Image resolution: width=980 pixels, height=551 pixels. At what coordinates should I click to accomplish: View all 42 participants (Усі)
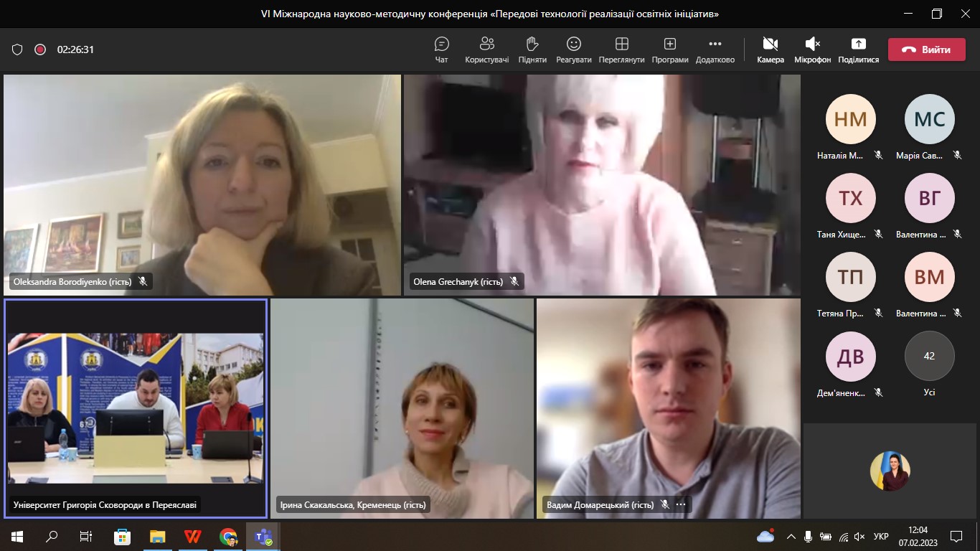pos(930,364)
